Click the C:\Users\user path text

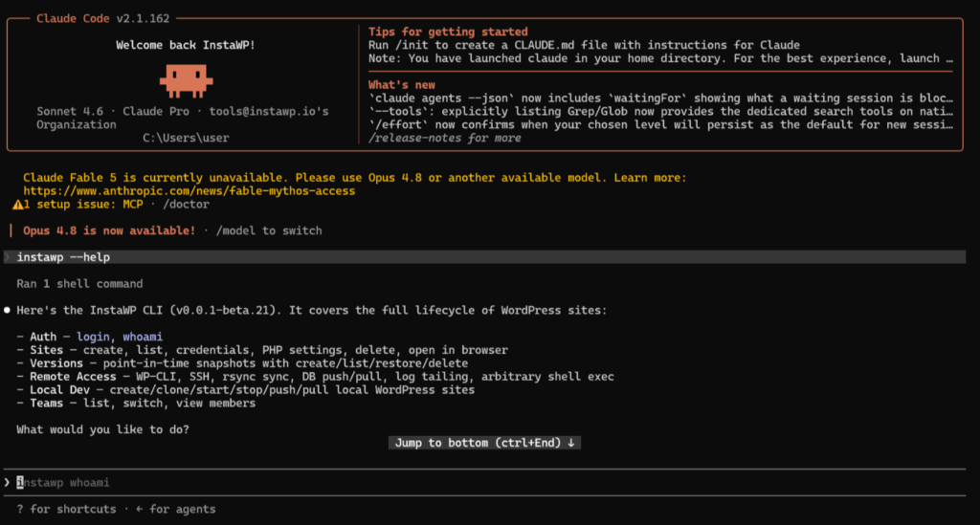pyautogui.click(x=186, y=138)
